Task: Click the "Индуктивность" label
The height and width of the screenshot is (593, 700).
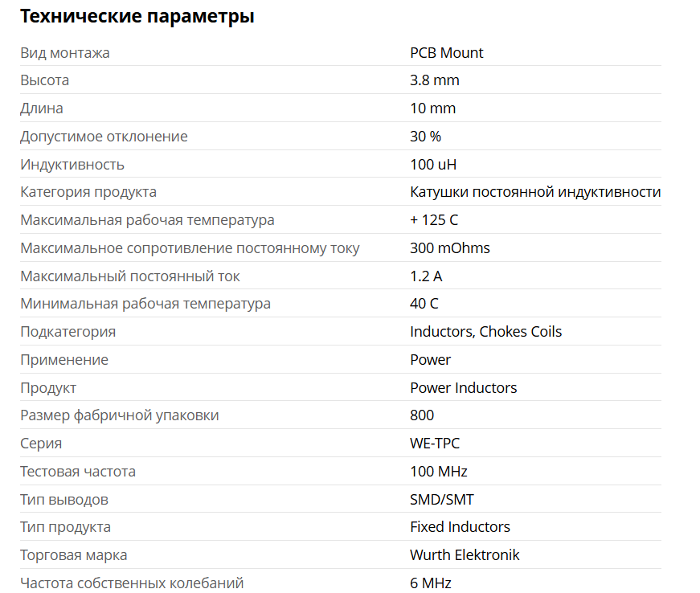Action: (72, 165)
